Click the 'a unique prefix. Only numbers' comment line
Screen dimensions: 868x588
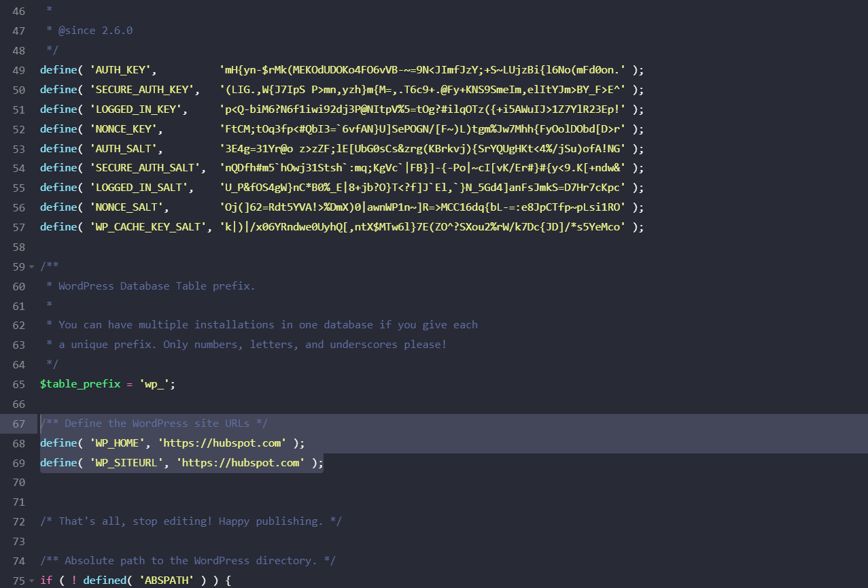[x=253, y=345]
